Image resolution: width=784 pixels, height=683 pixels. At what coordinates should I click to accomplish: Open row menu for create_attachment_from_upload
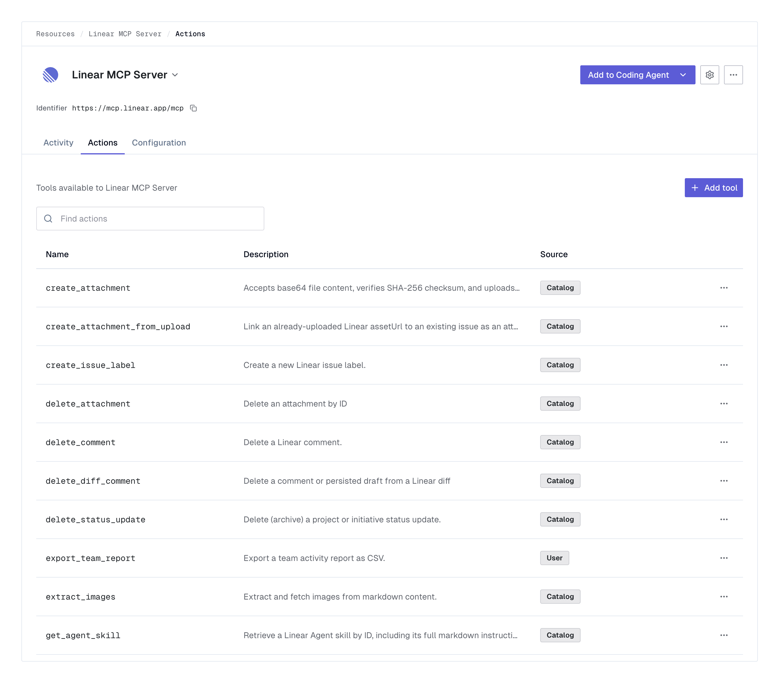click(723, 326)
